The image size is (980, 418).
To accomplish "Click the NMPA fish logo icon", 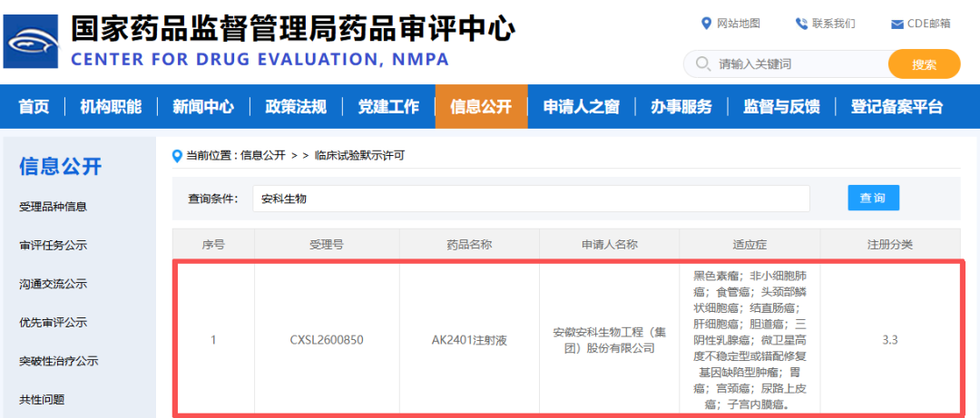I will coord(31,41).
